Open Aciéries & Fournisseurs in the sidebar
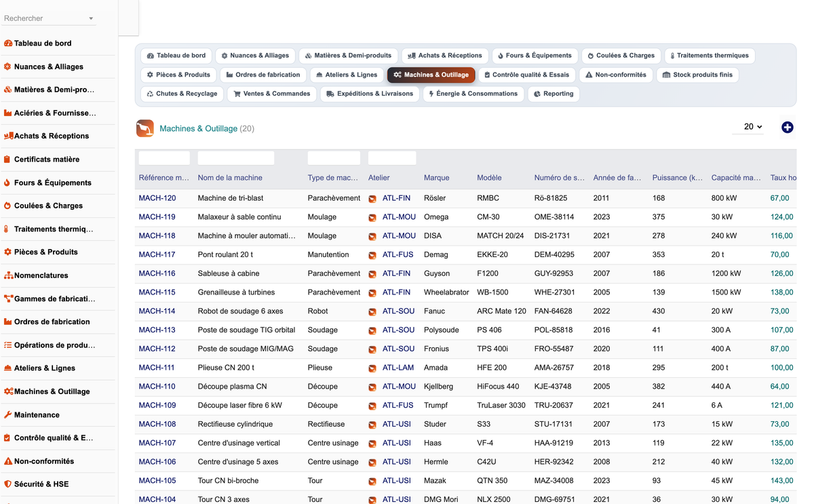The width and height of the screenshot is (814, 504). click(55, 113)
